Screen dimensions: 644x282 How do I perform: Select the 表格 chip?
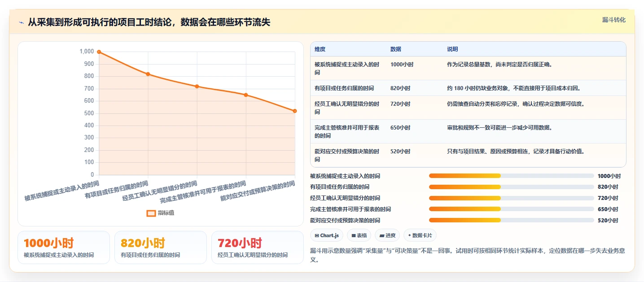359,235
